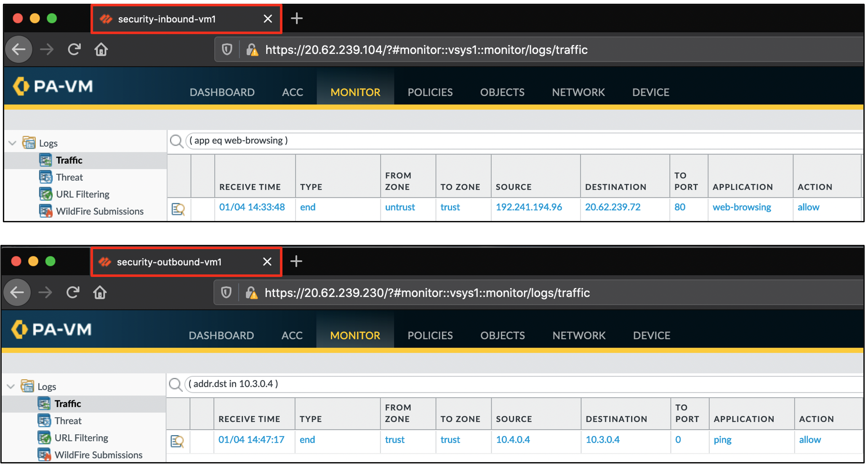Click reload icon in security-inbound-vm1 browser
The image size is (868, 468).
[74, 50]
